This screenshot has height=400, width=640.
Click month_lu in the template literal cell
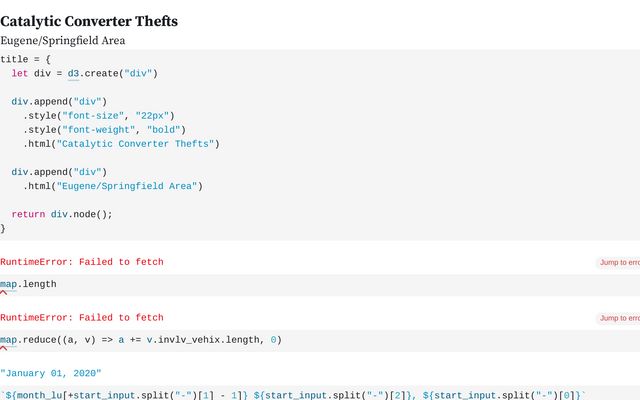click(x=31, y=395)
